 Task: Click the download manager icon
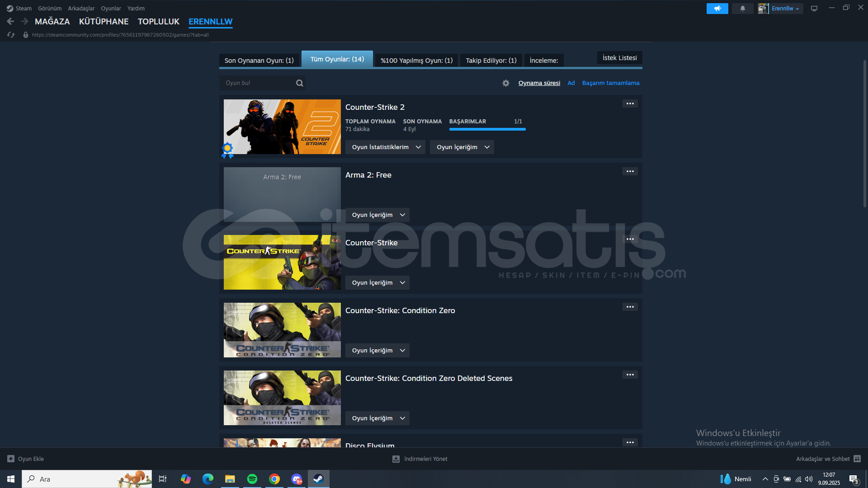[396, 459]
